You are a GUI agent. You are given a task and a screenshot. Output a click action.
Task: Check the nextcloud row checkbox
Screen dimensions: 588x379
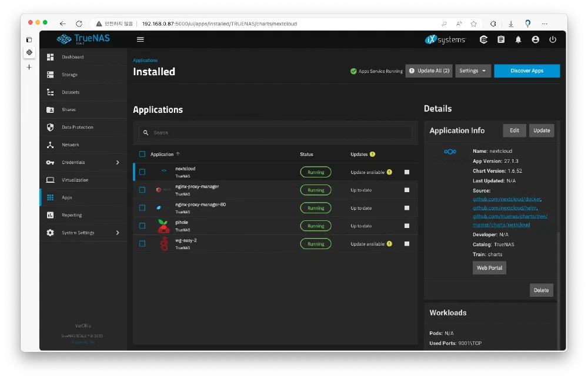142,172
